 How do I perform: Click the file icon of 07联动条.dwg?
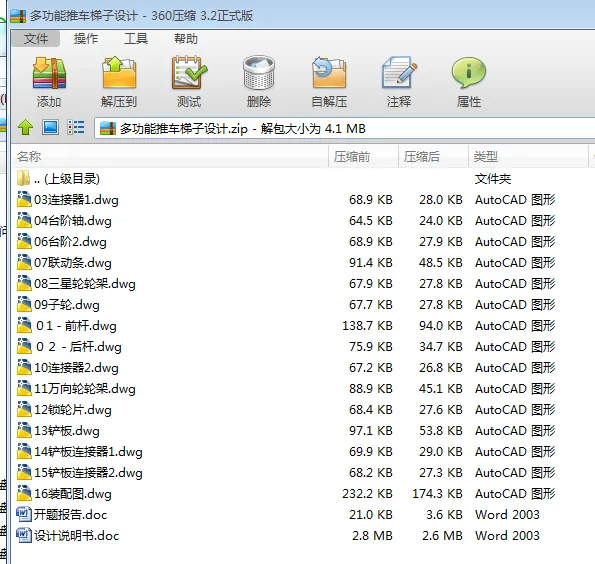pyautogui.click(x=24, y=262)
